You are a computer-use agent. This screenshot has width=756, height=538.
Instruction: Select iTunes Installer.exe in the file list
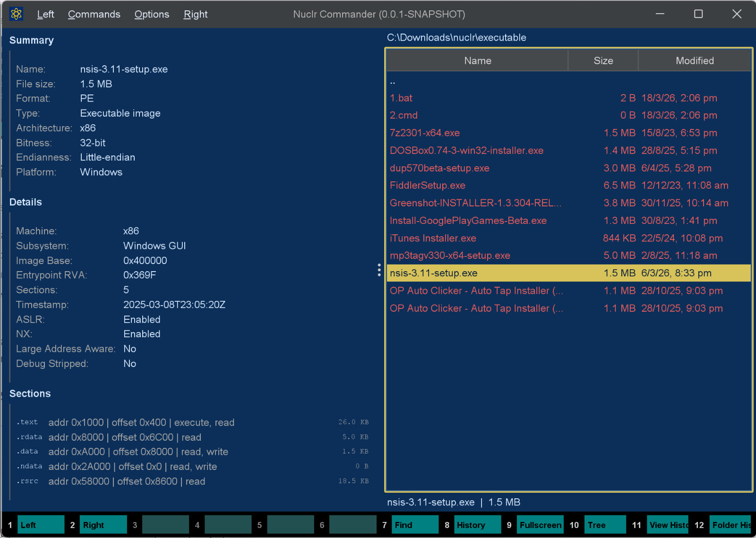(x=569, y=238)
